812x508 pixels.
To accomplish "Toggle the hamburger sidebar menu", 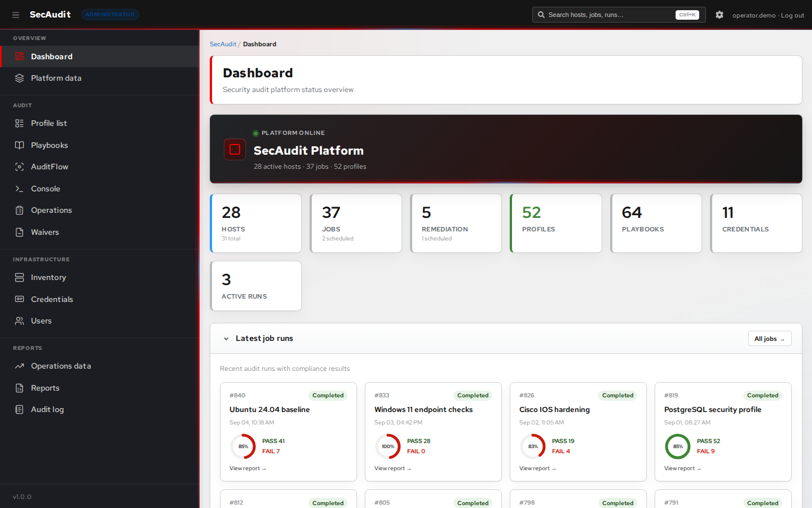I will tap(16, 15).
